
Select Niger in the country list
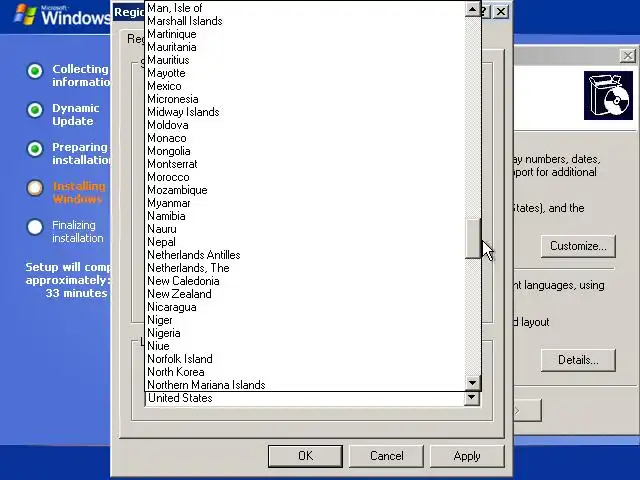click(305, 320)
